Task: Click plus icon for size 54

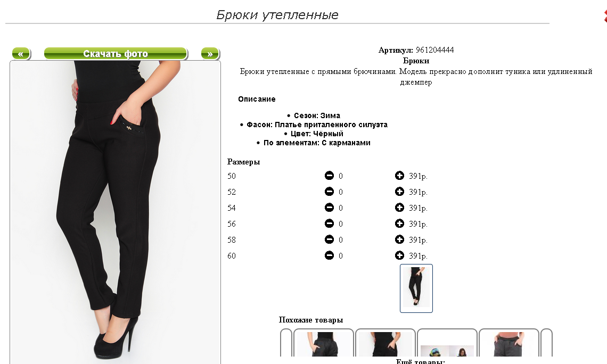Action: pyautogui.click(x=399, y=208)
